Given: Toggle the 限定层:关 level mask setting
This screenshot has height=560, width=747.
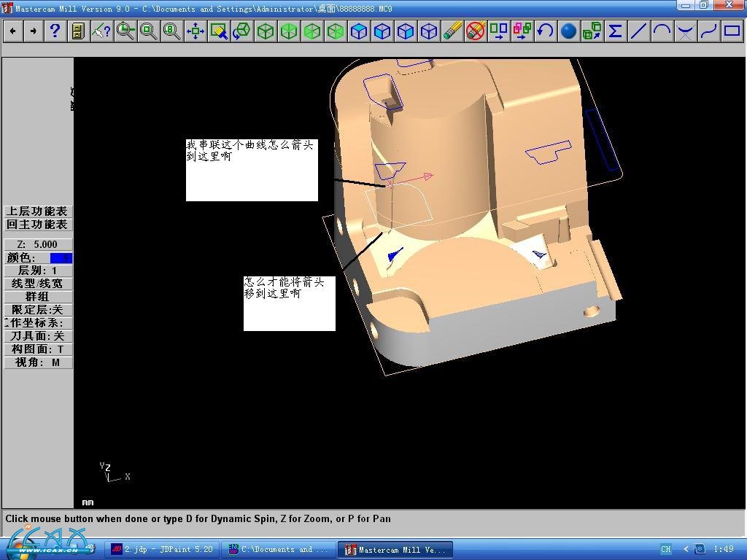Looking at the screenshot, I should coord(38,310).
